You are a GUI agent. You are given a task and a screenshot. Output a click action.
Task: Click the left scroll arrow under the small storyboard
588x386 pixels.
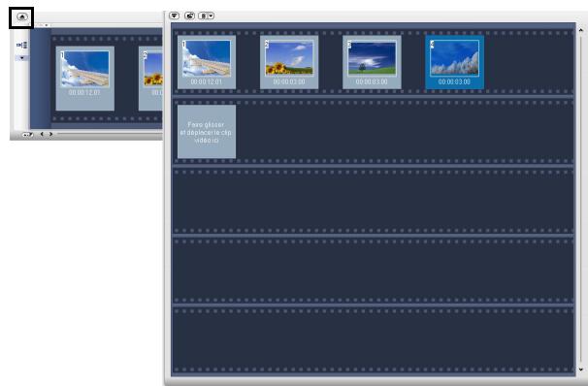(x=42, y=134)
